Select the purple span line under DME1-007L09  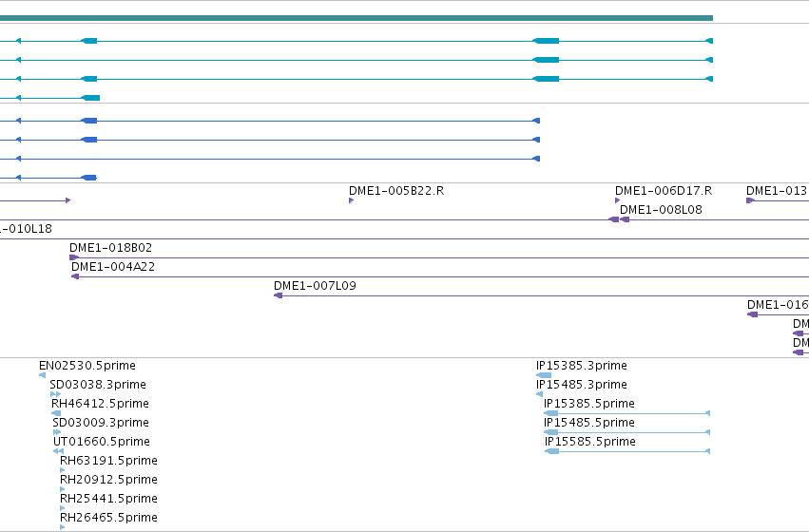541,295
